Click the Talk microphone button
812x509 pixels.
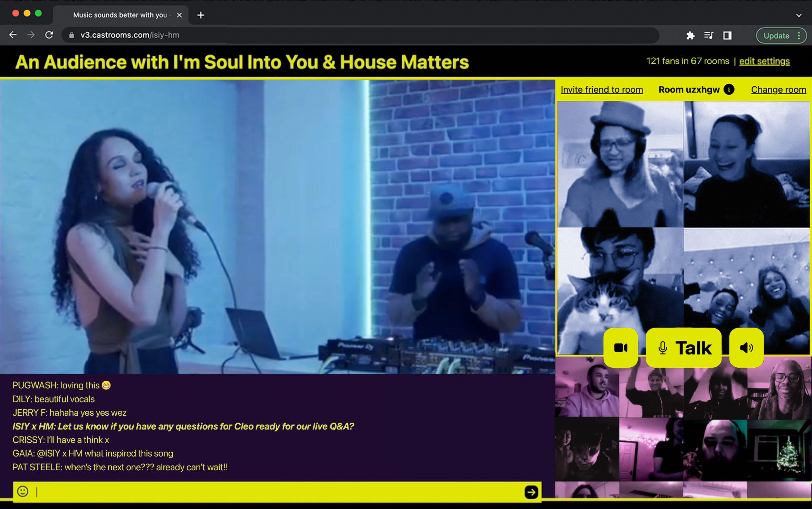pyautogui.click(x=684, y=348)
